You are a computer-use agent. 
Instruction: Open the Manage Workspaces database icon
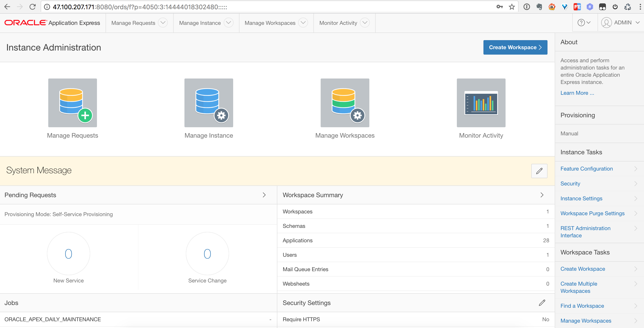coord(345,103)
